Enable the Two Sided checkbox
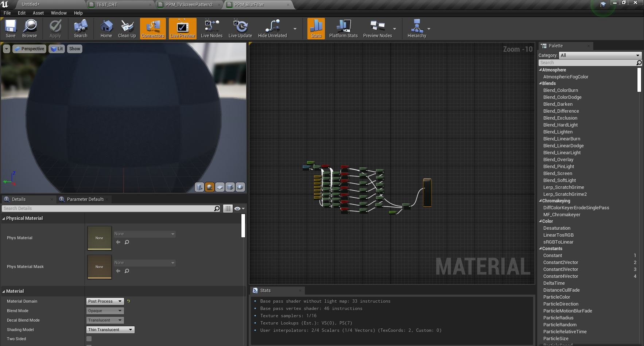Screen dimensions: 644x346 click(x=89, y=339)
